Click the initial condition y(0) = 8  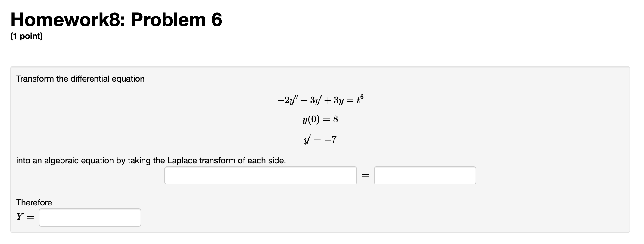point(320,119)
